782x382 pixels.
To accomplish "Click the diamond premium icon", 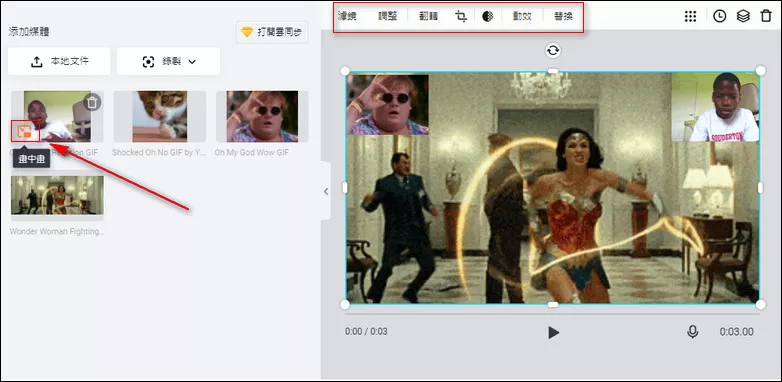I will [x=247, y=32].
